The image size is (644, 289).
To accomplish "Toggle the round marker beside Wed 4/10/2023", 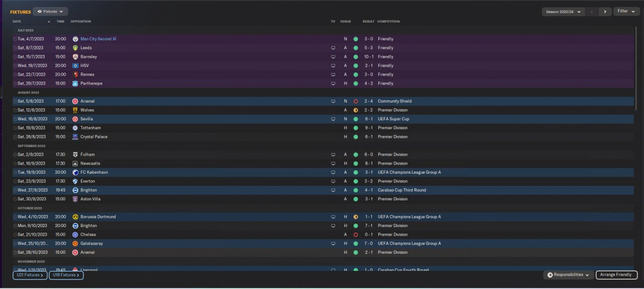I will pos(15,217).
